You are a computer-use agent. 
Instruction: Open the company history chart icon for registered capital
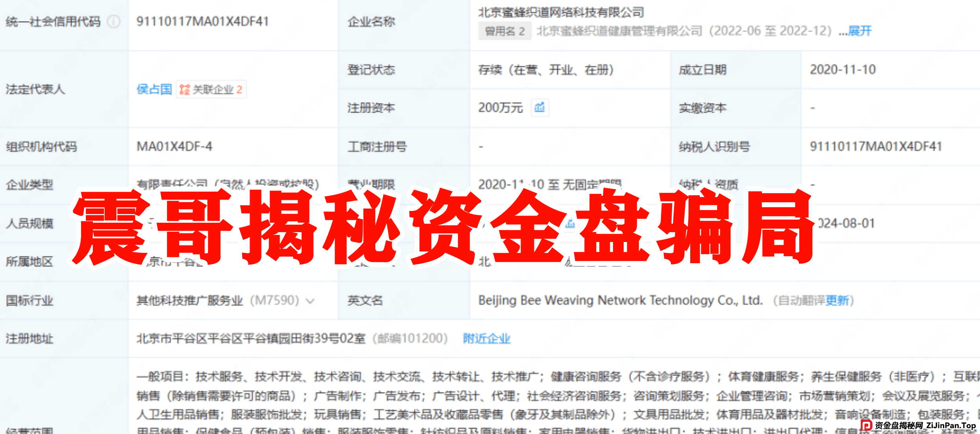[539, 108]
